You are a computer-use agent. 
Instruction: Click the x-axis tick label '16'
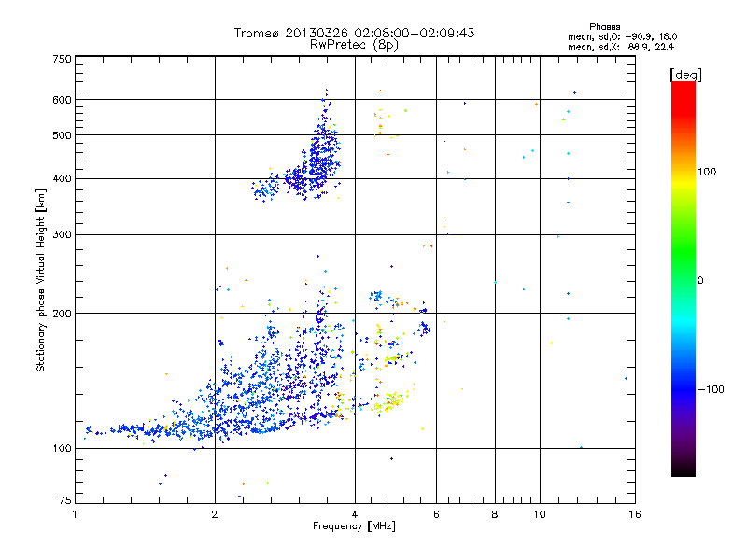click(x=635, y=514)
